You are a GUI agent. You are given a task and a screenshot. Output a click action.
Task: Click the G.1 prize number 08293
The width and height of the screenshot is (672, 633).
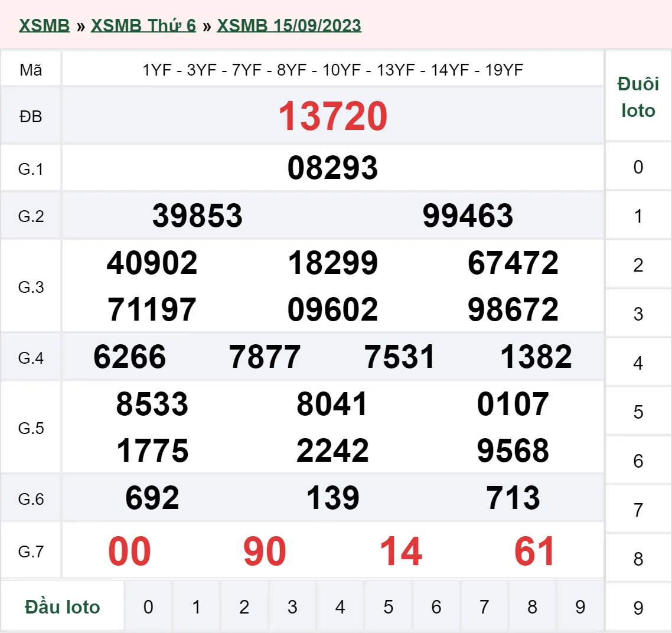[x=332, y=168]
